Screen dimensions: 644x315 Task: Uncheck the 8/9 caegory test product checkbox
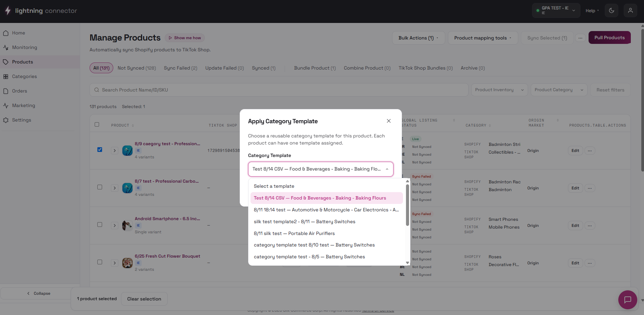tap(100, 150)
